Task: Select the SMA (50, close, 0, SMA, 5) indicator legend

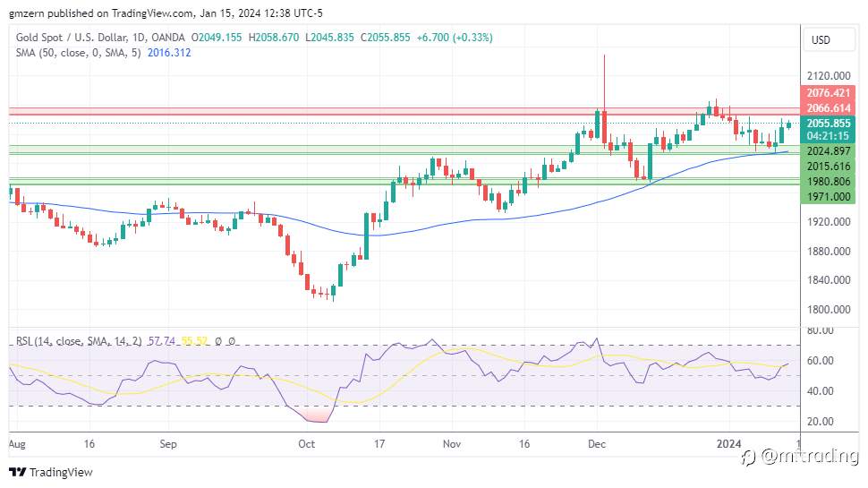Action: [x=78, y=53]
